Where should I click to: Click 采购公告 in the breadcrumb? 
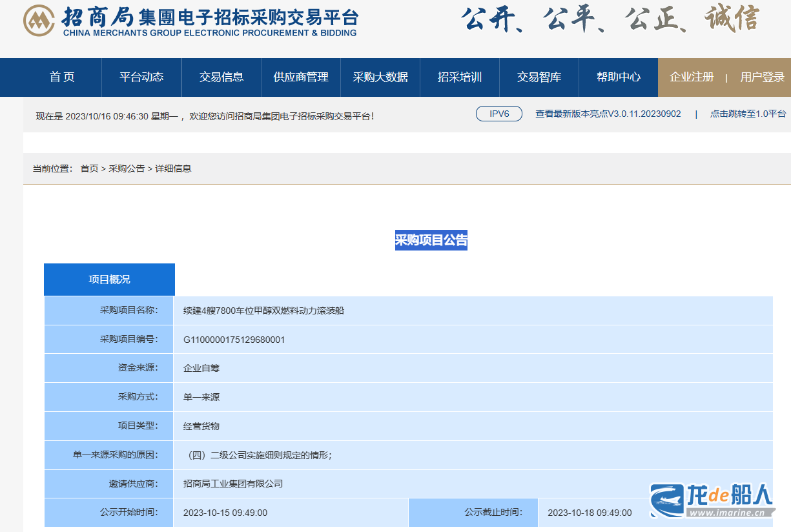127,169
